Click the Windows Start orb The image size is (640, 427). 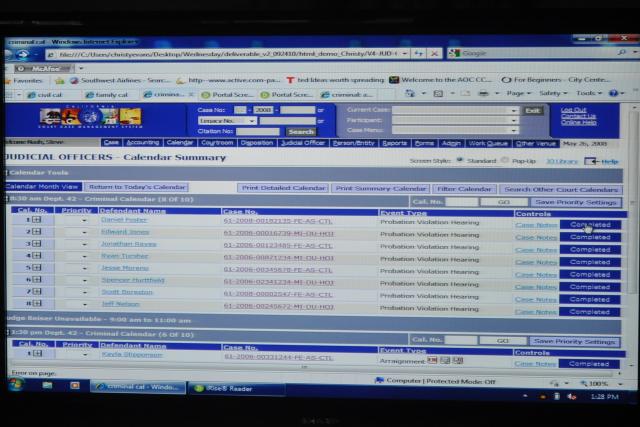coord(15,384)
